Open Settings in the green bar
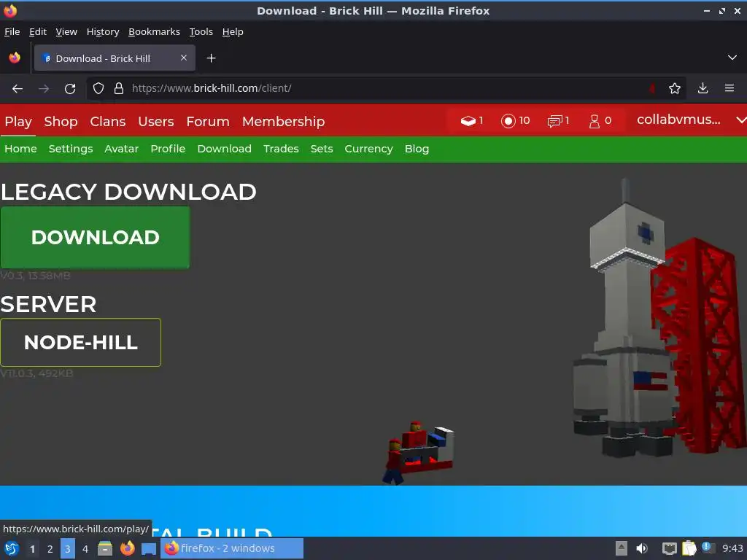 pos(71,149)
